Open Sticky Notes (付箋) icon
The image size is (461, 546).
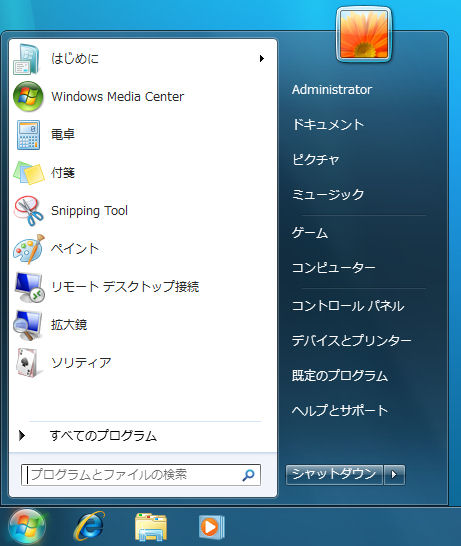29,173
